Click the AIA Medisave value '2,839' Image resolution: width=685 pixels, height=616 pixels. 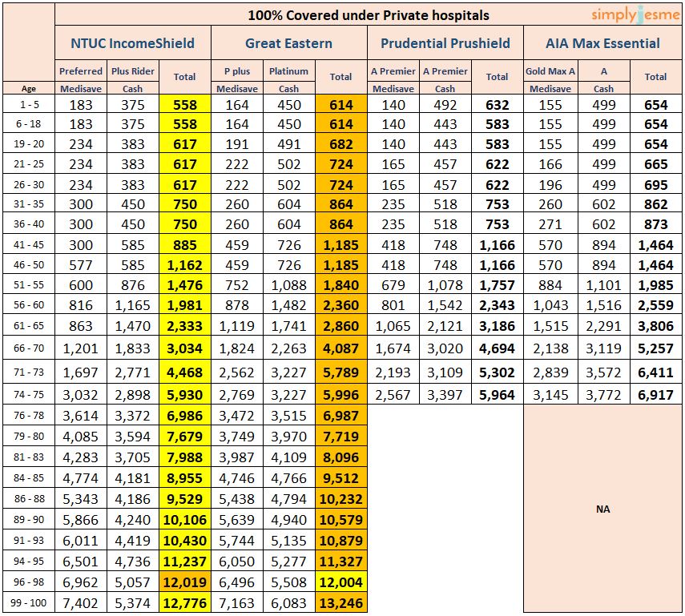click(x=550, y=372)
